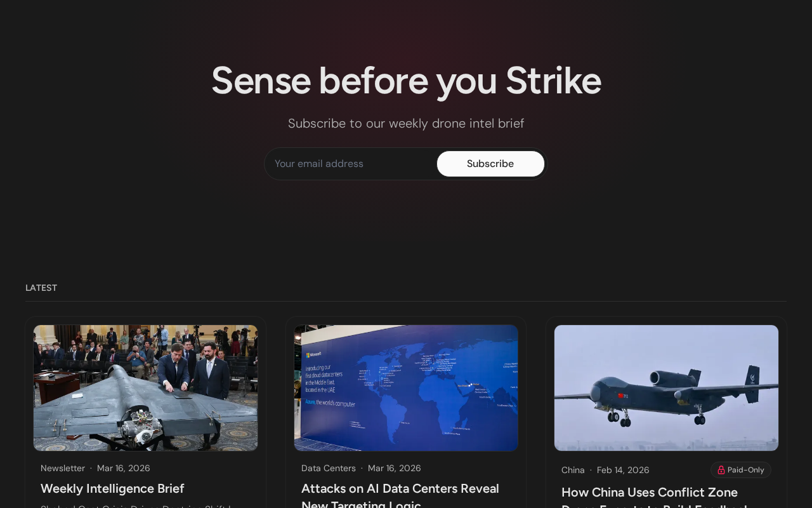Select the China category label

(573, 470)
